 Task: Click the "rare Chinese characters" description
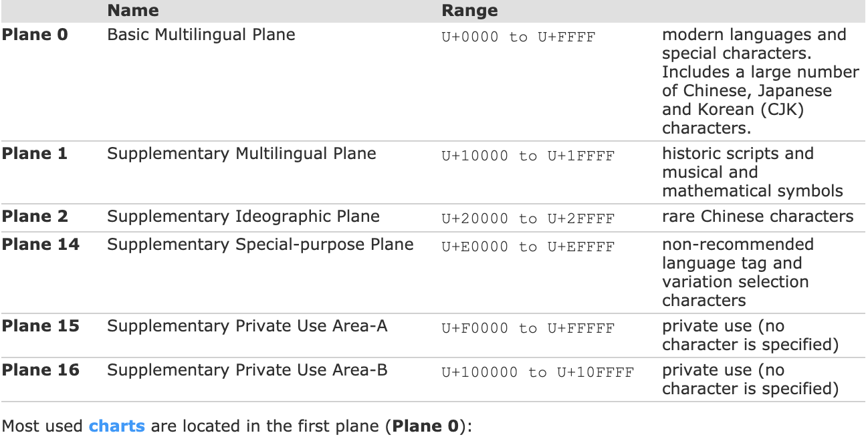coord(758,216)
